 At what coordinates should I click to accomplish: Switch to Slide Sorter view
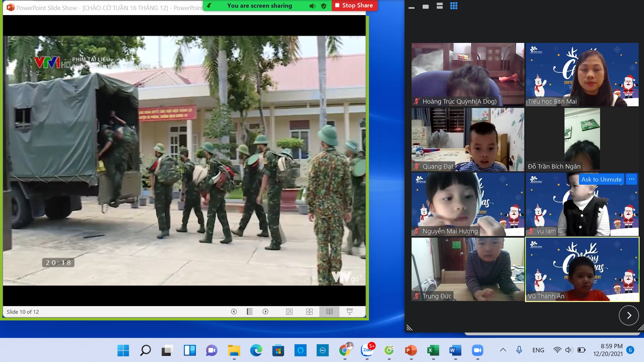point(309,312)
